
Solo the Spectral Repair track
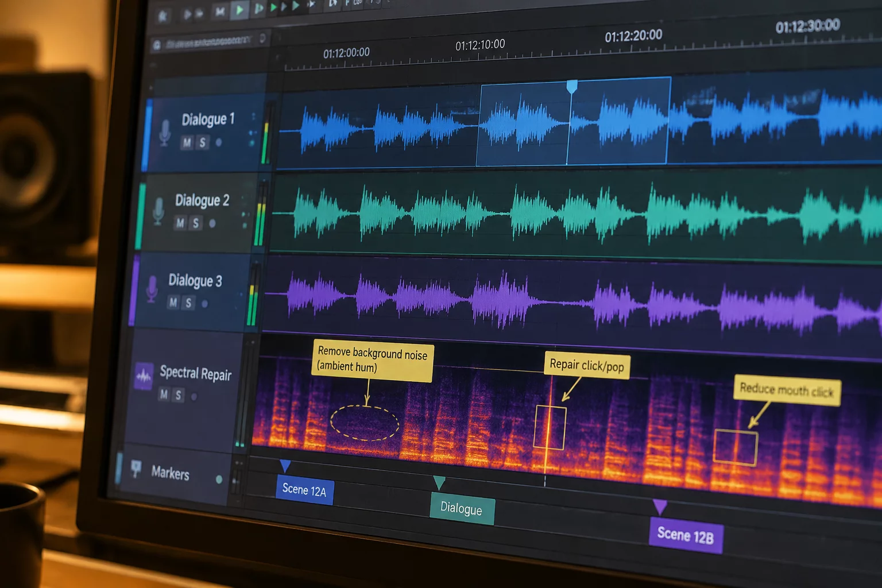(x=179, y=395)
